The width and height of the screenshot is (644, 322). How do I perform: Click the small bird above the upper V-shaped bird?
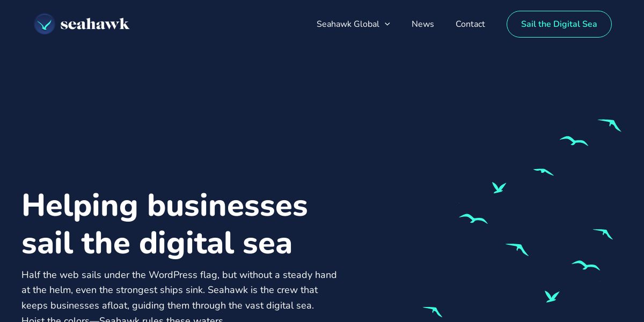[543, 172]
